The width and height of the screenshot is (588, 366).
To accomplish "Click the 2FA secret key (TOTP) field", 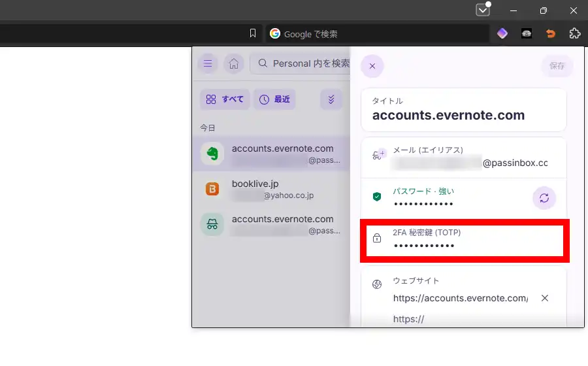I will (464, 239).
